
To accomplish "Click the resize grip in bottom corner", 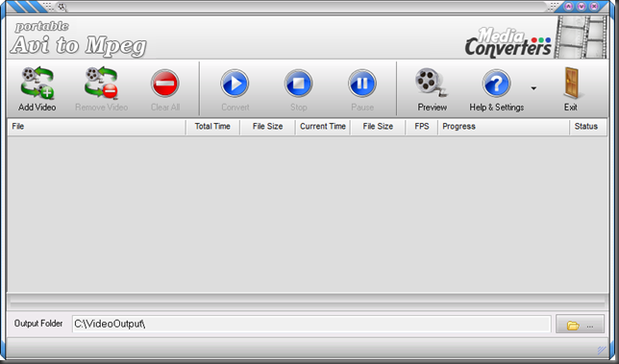I will pos(602,350).
